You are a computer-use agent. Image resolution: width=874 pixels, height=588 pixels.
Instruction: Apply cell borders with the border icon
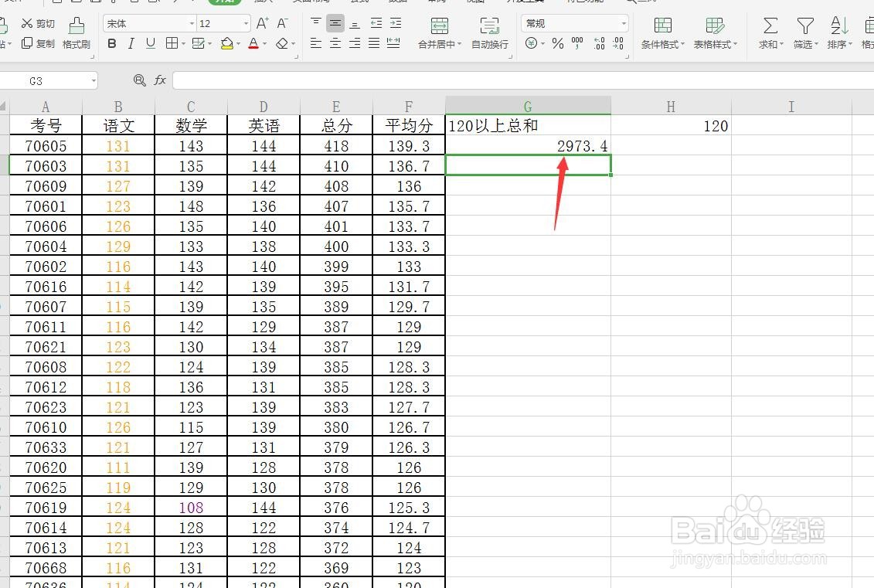pos(172,43)
